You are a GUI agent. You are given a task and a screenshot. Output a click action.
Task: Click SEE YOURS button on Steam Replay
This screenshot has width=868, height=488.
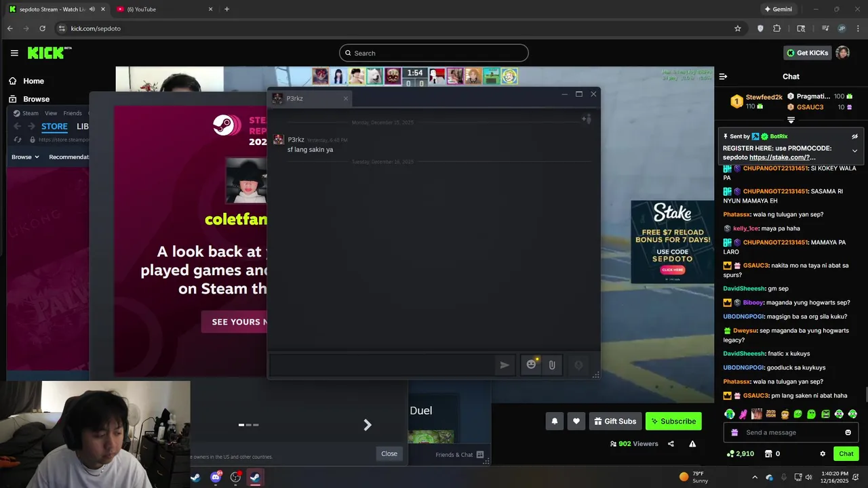point(235,322)
